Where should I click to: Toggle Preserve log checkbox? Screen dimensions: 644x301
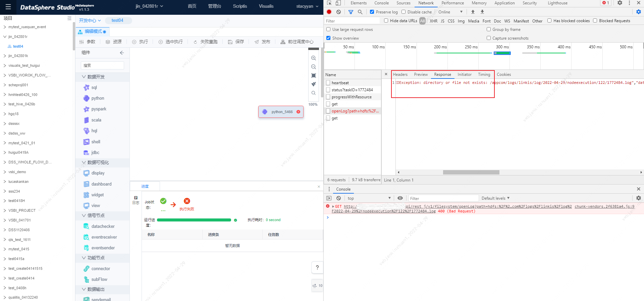point(372,12)
